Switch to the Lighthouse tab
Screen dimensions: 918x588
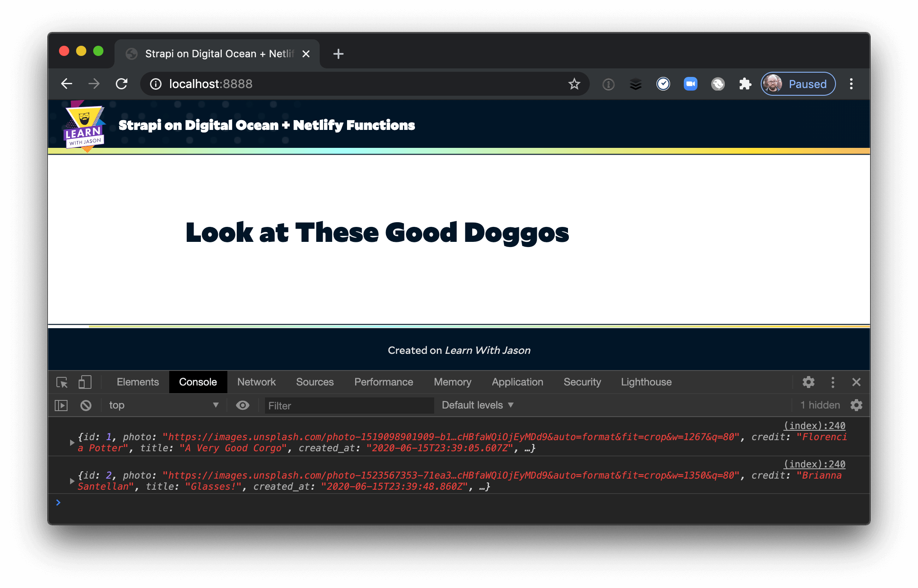pos(646,382)
